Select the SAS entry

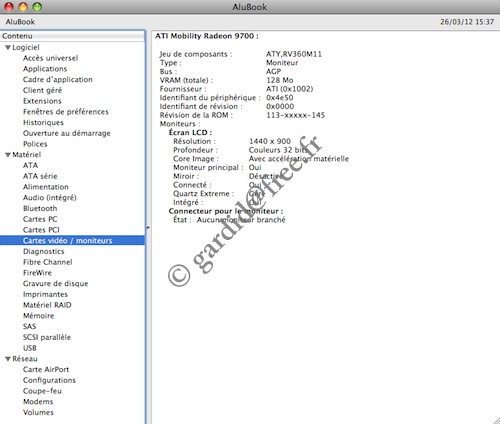pyautogui.click(x=29, y=326)
